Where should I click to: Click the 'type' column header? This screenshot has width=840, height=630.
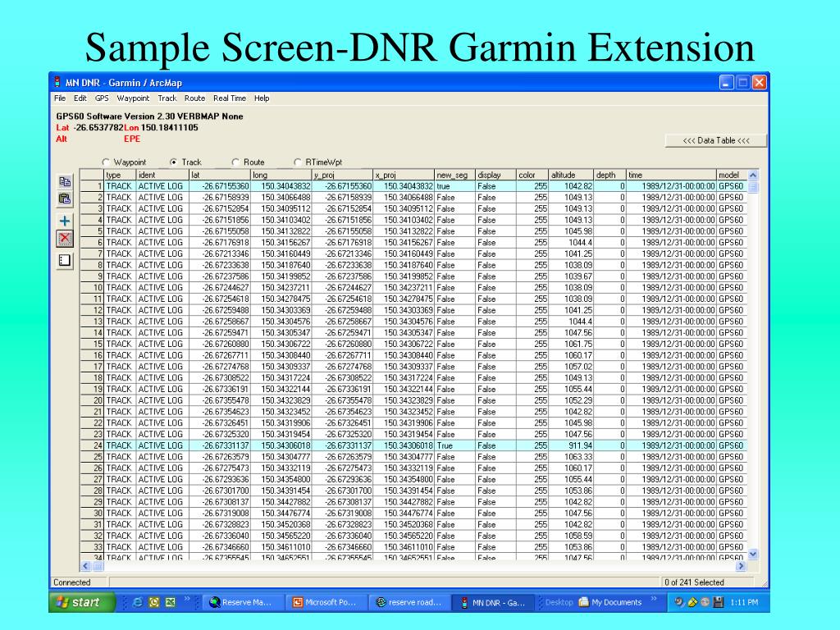[120, 175]
